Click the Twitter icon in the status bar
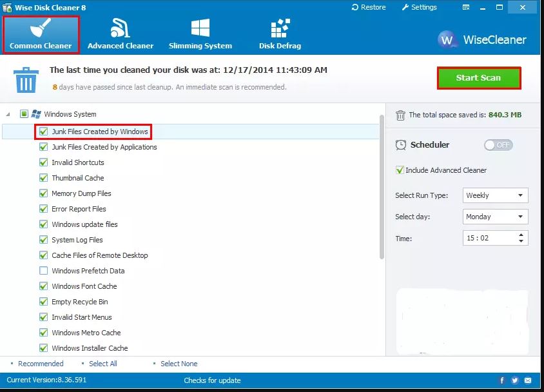This screenshot has width=544, height=392. [x=514, y=380]
